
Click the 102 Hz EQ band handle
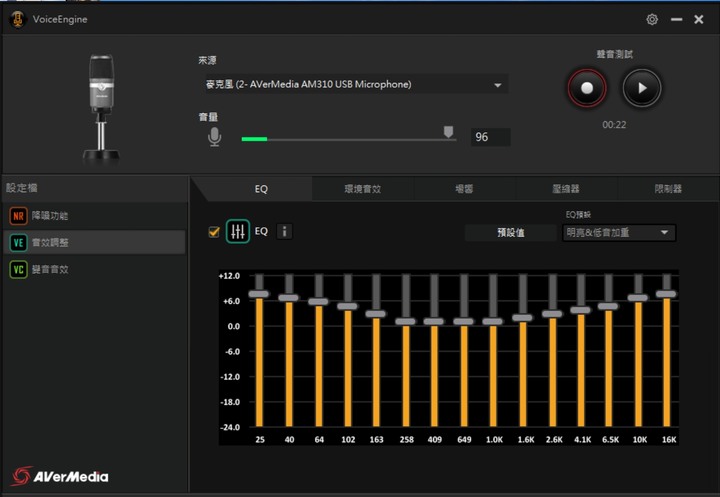tap(348, 306)
